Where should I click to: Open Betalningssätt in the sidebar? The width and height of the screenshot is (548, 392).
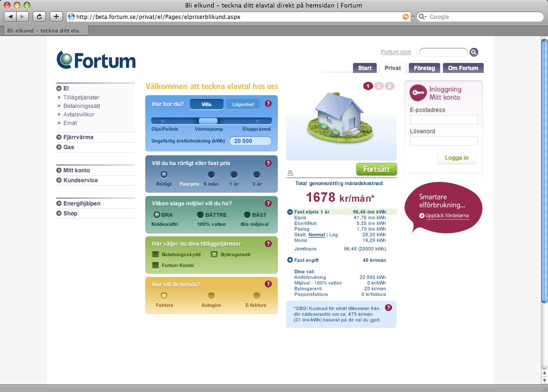(82, 106)
